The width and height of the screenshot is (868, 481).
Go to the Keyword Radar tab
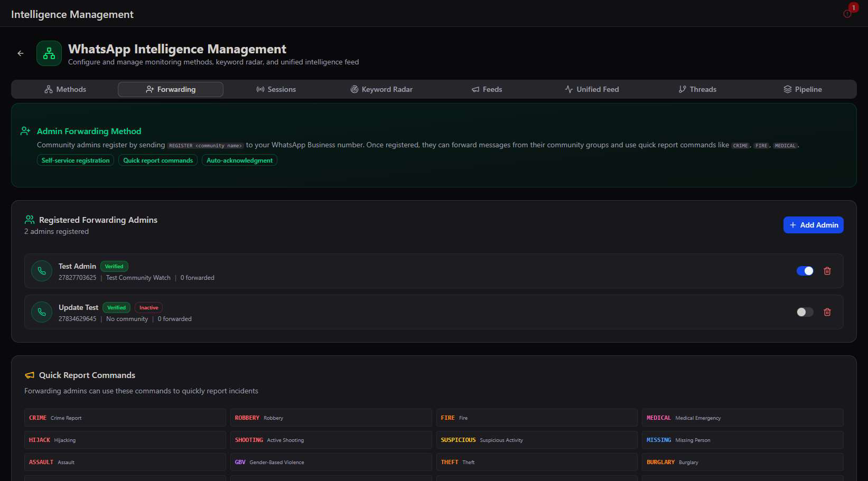click(381, 89)
